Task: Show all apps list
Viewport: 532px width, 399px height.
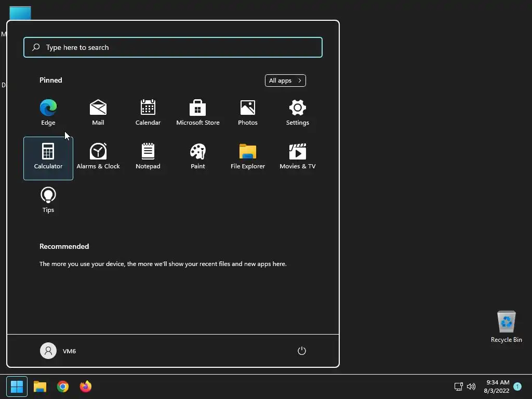Action: tap(285, 81)
